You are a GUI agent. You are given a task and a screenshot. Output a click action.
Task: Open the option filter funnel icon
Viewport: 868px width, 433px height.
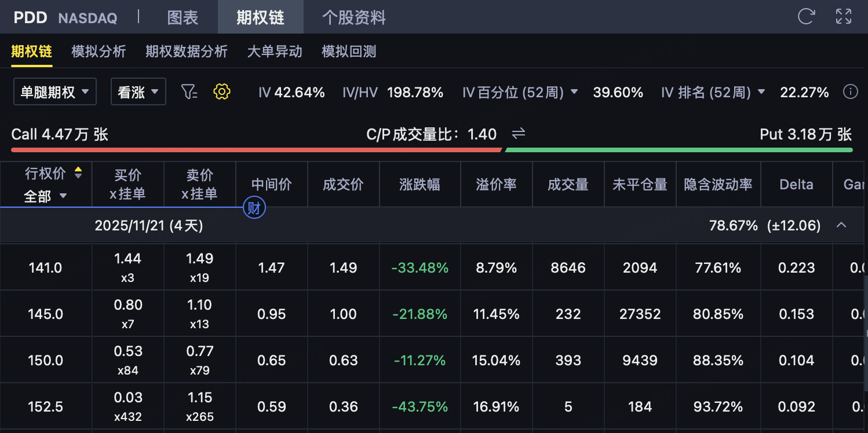pos(189,91)
